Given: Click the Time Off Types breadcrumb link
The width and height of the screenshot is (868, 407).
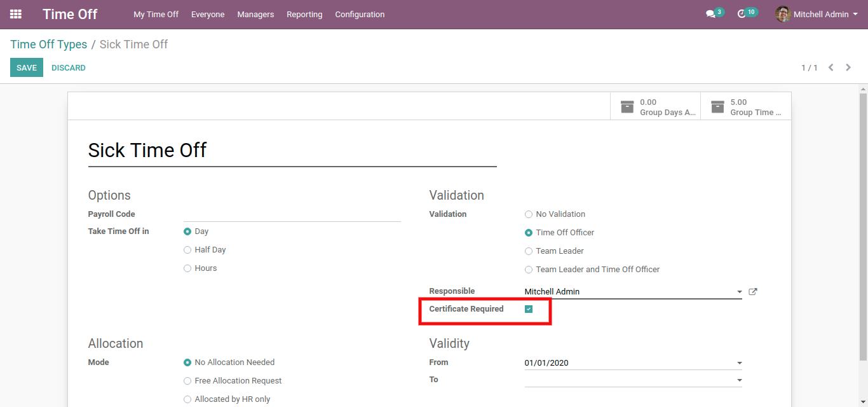Looking at the screenshot, I should pyautogui.click(x=48, y=45).
